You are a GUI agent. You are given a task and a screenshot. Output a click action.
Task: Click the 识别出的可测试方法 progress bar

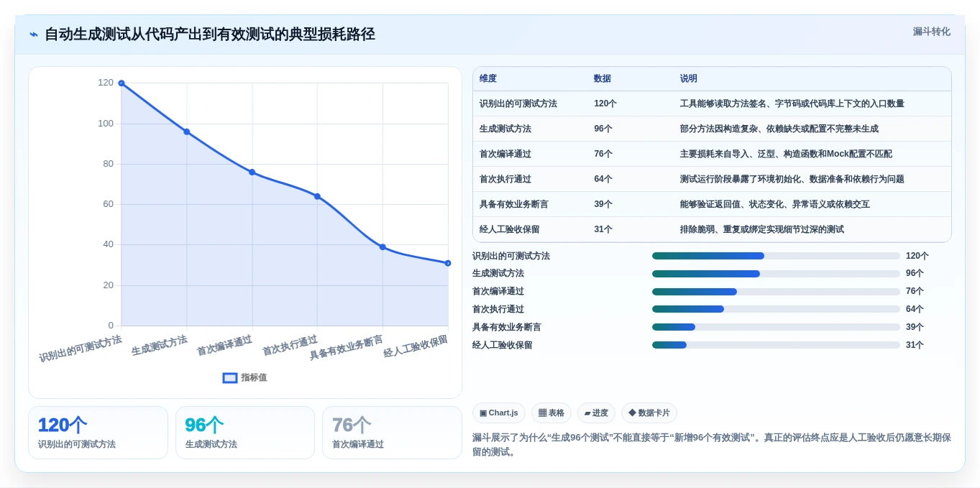(776, 256)
